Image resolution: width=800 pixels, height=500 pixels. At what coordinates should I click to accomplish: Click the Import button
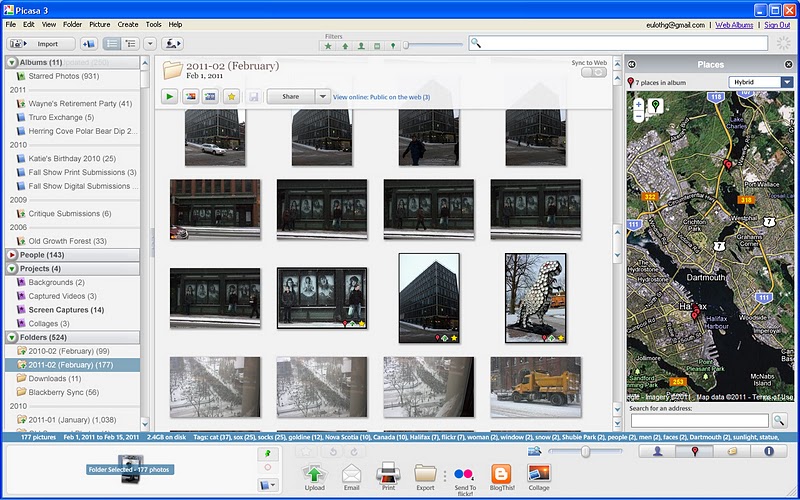tap(41, 44)
